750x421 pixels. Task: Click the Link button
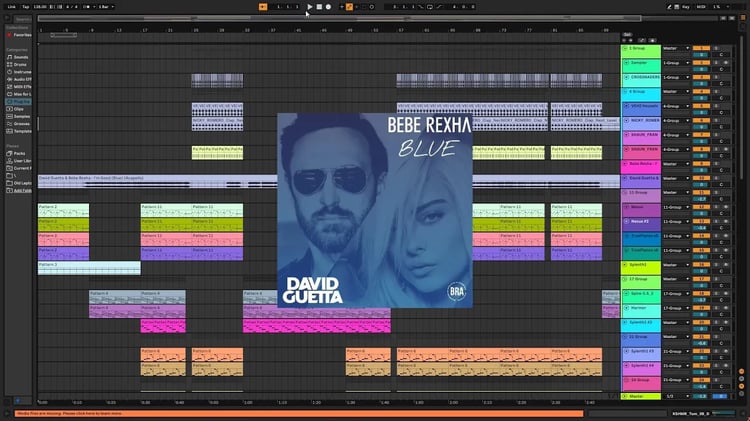(12, 7)
